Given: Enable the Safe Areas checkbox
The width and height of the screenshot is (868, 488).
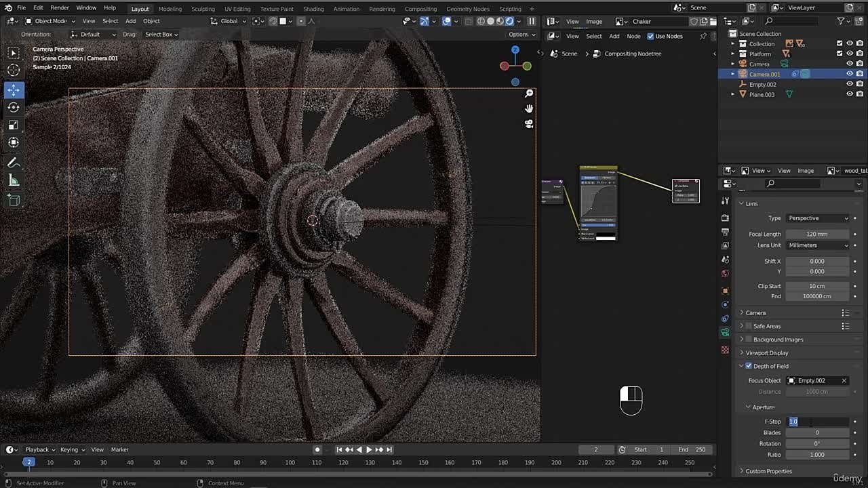Looking at the screenshot, I should coord(749,326).
